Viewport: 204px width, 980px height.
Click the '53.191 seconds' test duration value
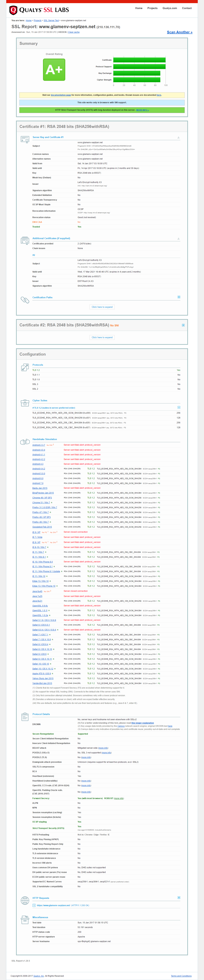point(85,927)
